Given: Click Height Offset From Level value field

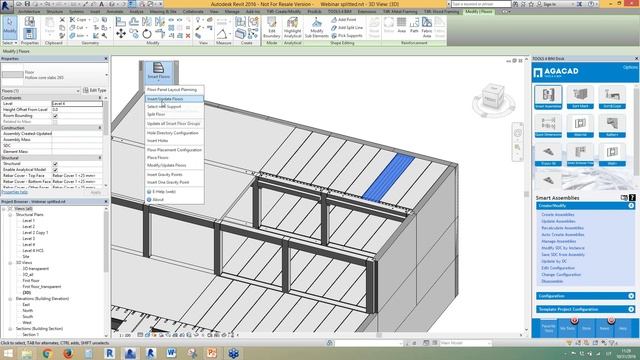Looking at the screenshot, I should tap(77, 110).
